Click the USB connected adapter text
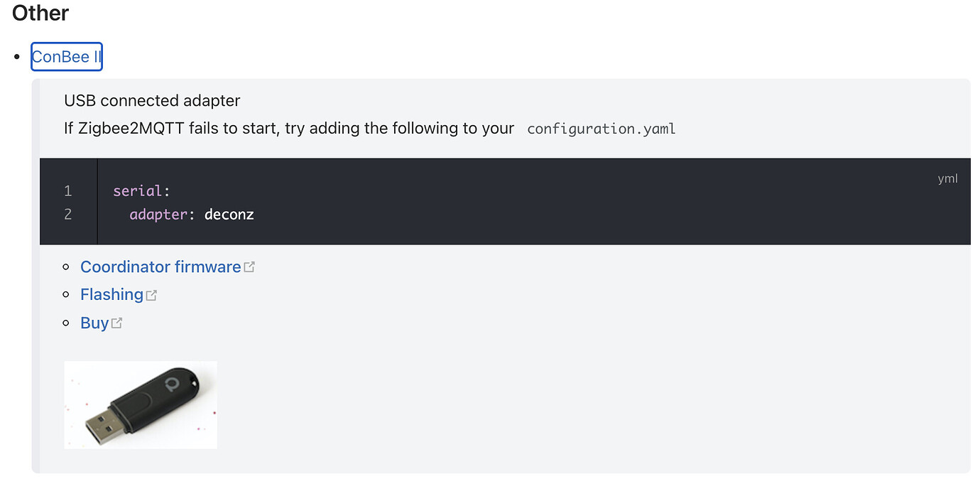The height and width of the screenshot is (489, 980). 151,100
